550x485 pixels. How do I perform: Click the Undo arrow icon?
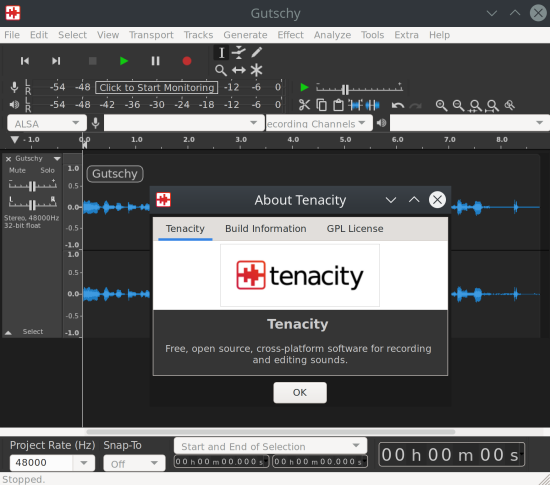point(398,105)
